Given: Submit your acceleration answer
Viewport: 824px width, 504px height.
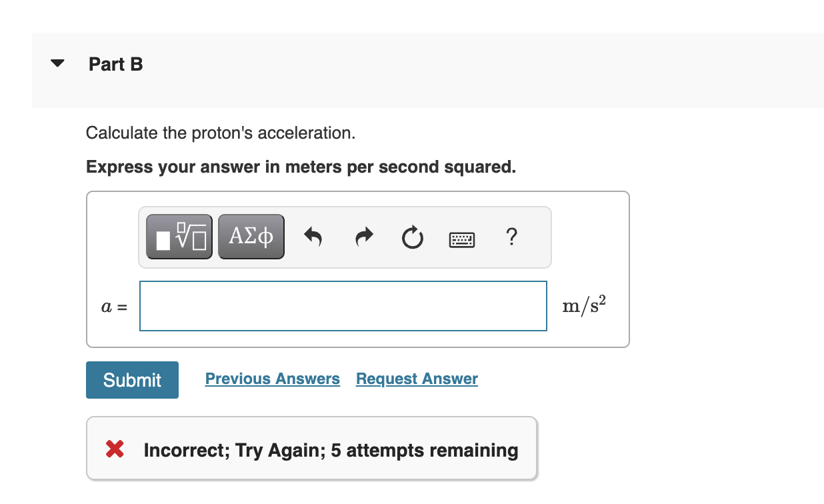Looking at the screenshot, I should (132, 379).
